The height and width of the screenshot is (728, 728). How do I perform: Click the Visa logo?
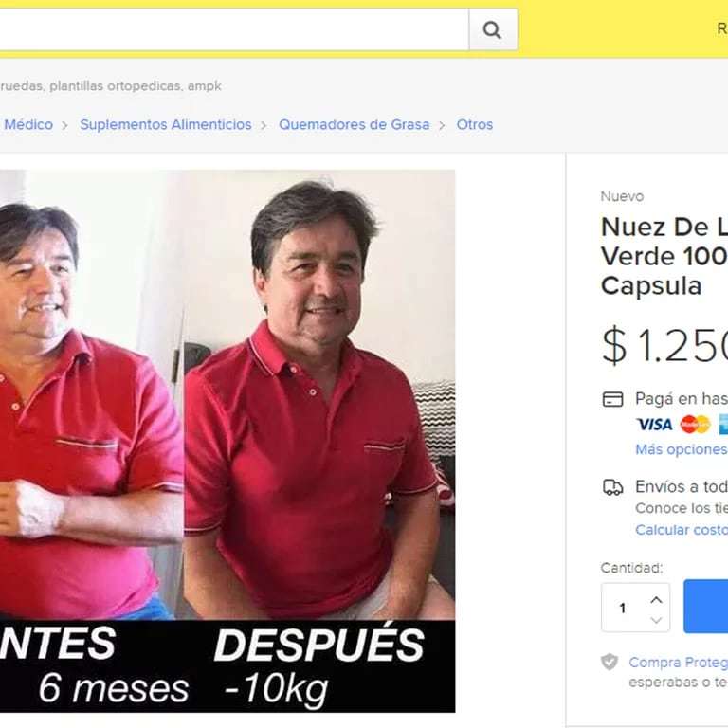click(654, 425)
